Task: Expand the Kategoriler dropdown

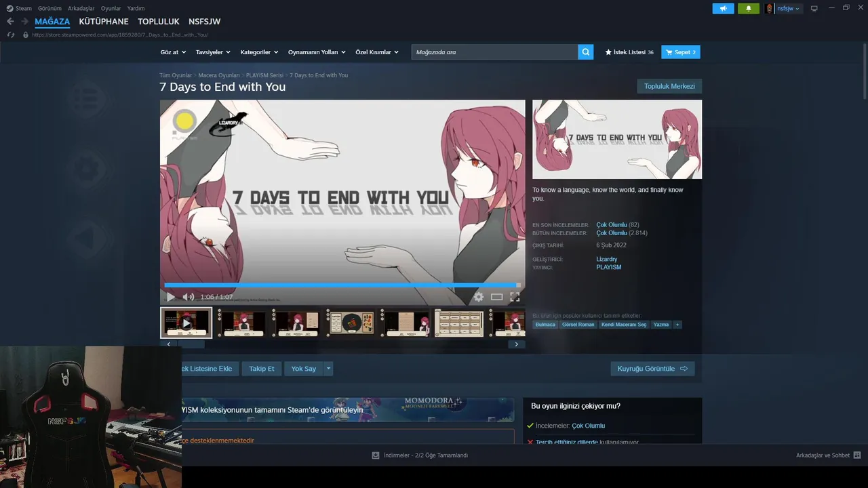Action: [260, 52]
